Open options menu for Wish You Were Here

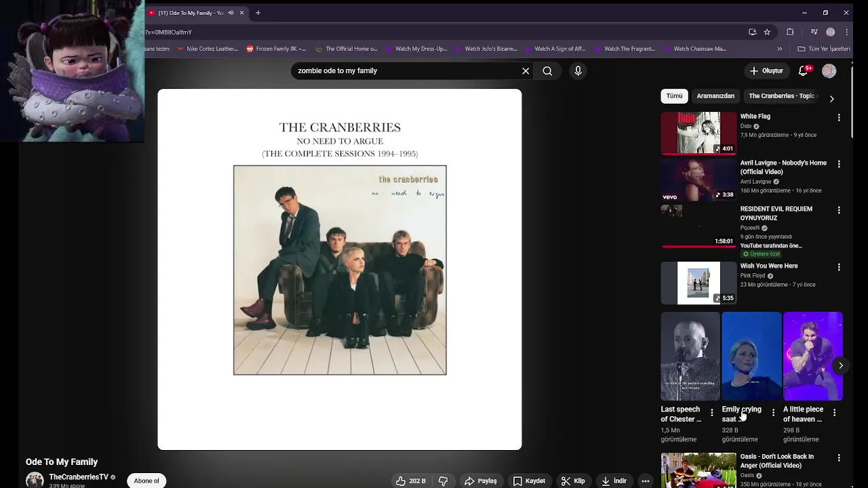[x=839, y=267]
